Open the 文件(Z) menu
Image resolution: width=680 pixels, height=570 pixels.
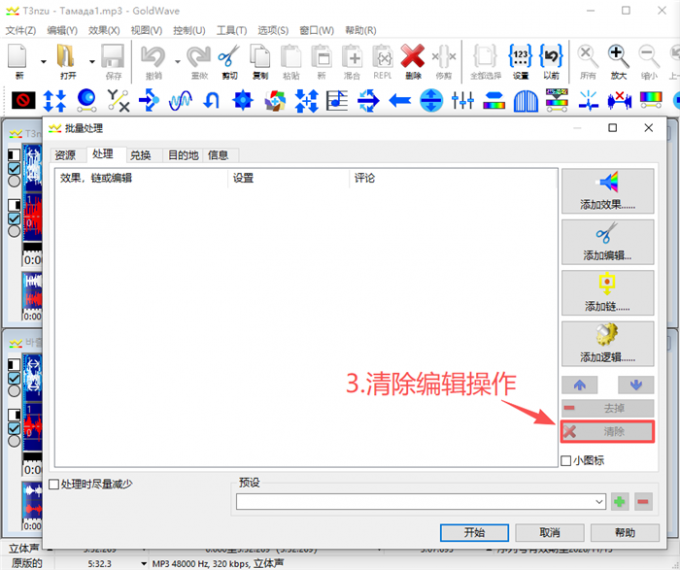click(x=20, y=30)
